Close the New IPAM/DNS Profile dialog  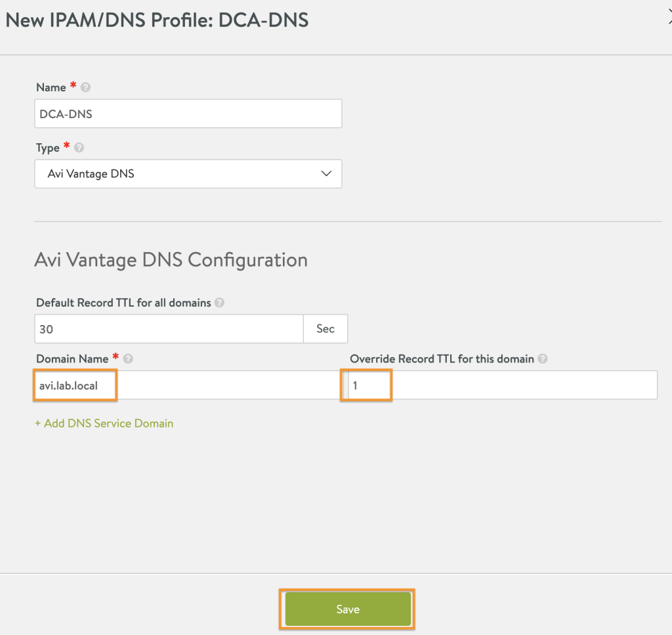coord(670,18)
